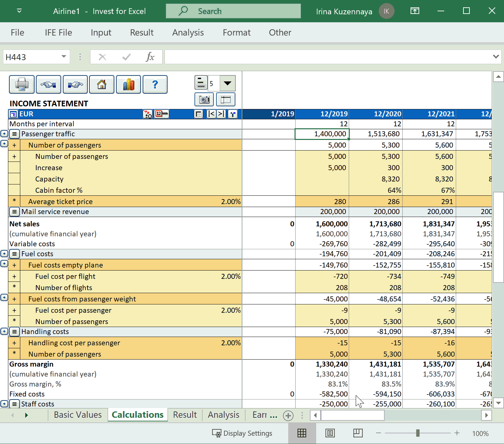
Task: Open Display Settings in status bar
Action: 242,433
